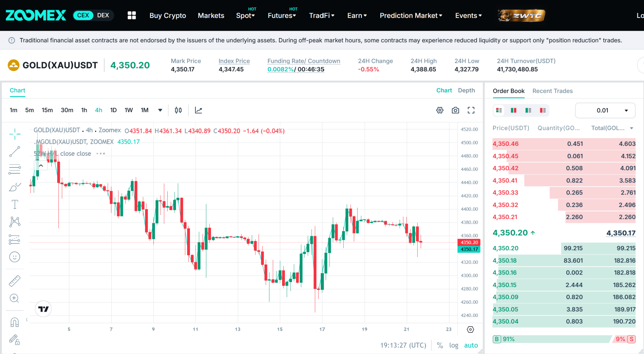Set chart interval to 15m
The width and height of the screenshot is (644, 354).
point(47,110)
